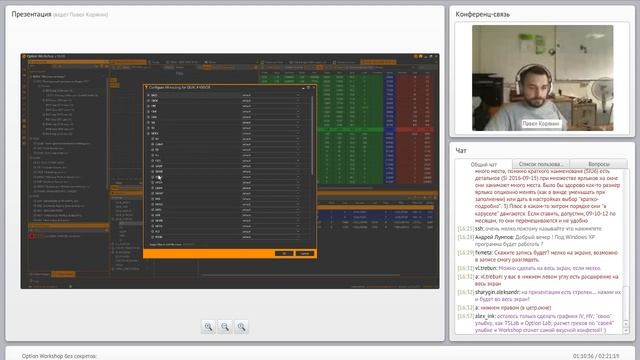Click the Конференц-связь panel heading
This screenshot has height=360, width=640.
point(482,14)
